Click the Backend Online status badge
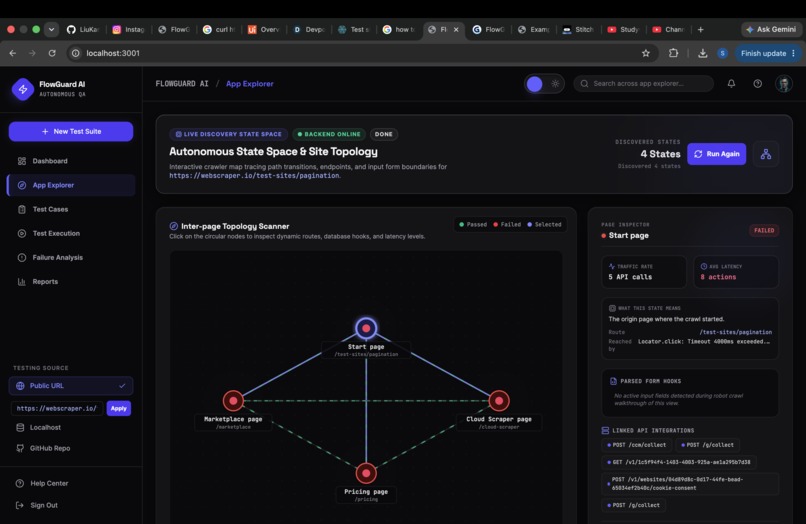The height and width of the screenshot is (524, 806). (329, 134)
